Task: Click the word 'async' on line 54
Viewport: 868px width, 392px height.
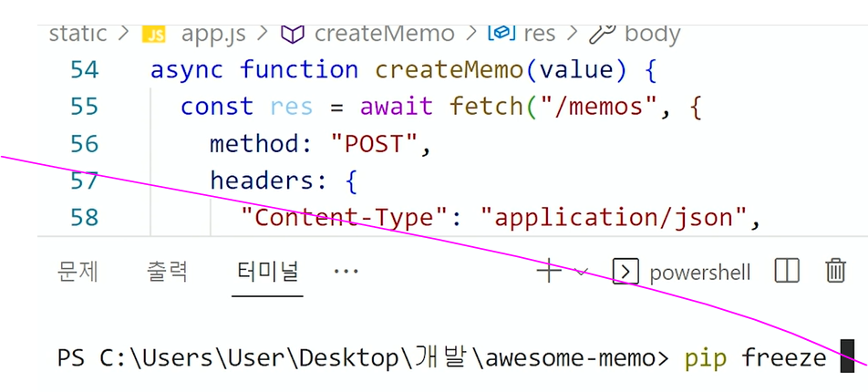Action: point(187,70)
